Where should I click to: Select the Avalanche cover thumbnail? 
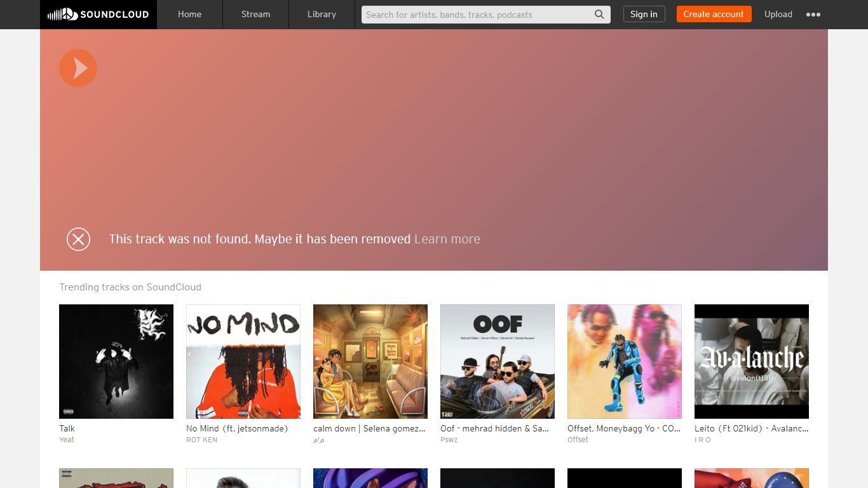point(752,362)
